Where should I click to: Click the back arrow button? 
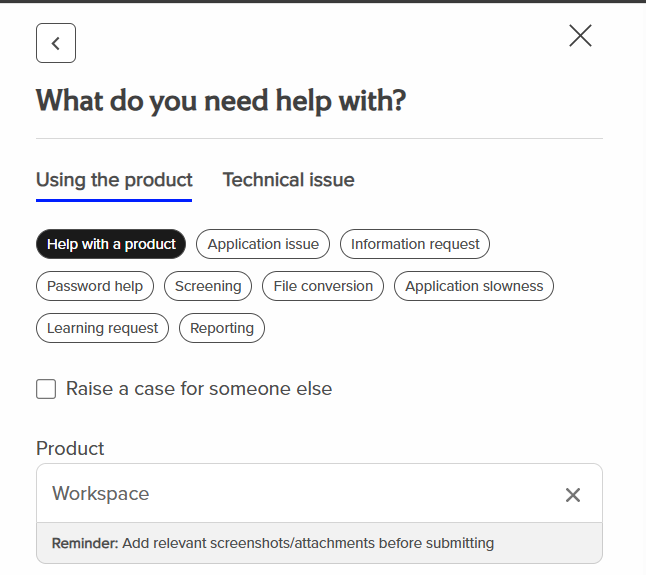click(x=56, y=43)
